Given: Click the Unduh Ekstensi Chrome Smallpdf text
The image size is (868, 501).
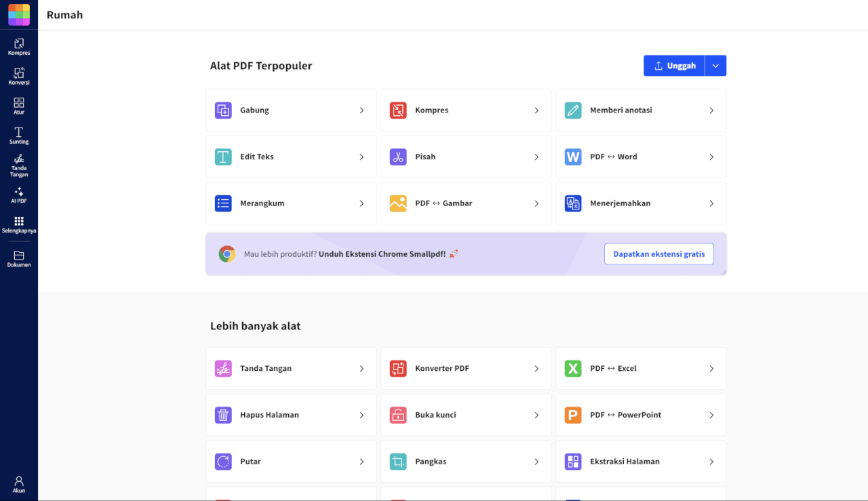Looking at the screenshot, I should point(382,254).
